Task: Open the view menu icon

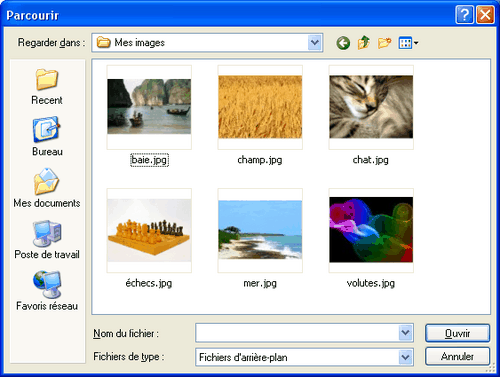Action: (x=408, y=43)
